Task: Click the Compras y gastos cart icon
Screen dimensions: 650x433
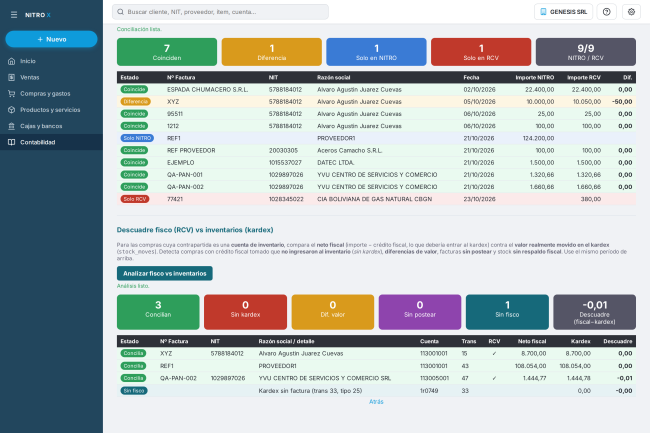Action: (x=12, y=94)
